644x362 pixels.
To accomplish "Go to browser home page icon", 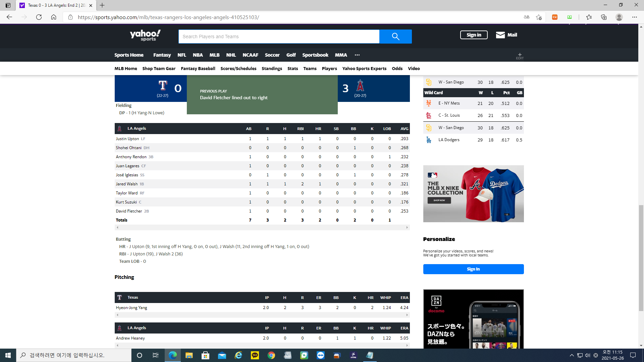I will click(x=54, y=17).
